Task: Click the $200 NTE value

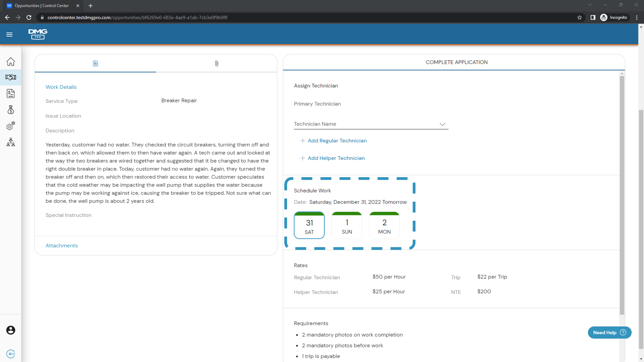Action: (484, 292)
